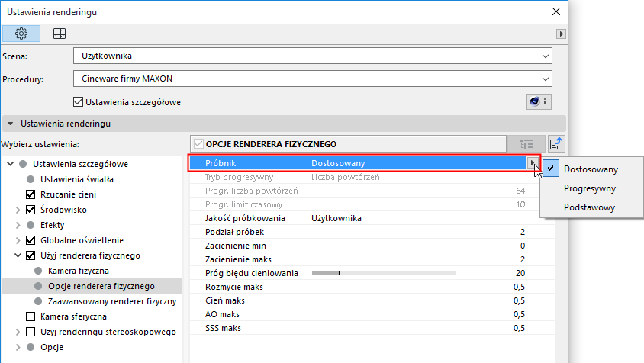Image resolution: width=644 pixels, height=363 pixels.
Task: Click the Jakość próbkowania value Użytkownika
Action: (336, 218)
